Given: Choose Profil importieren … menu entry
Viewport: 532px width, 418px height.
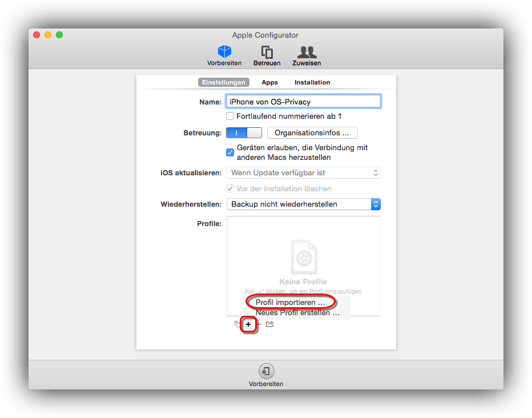Looking at the screenshot, I should (x=291, y=302).
